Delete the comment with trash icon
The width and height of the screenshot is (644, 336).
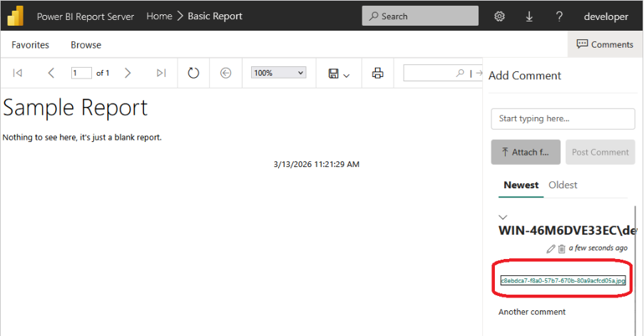(x=561, y=249)
